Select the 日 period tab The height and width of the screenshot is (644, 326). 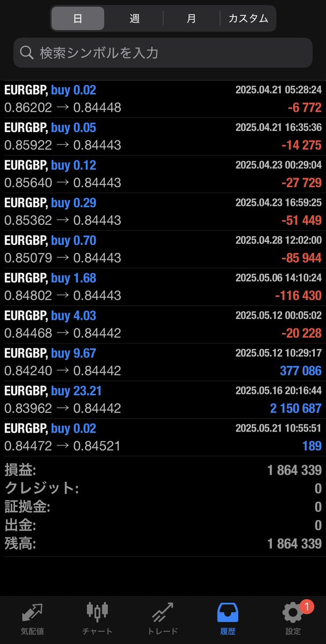click(78, 18)
